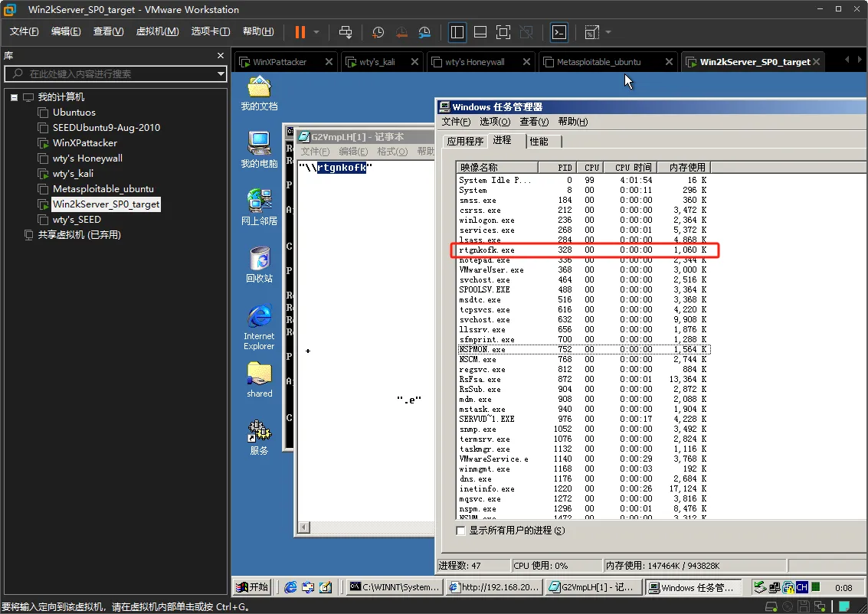The image size is (868, 614).
Task: Open the Snapshot Manager wrench icon
Action: point(424,32)
